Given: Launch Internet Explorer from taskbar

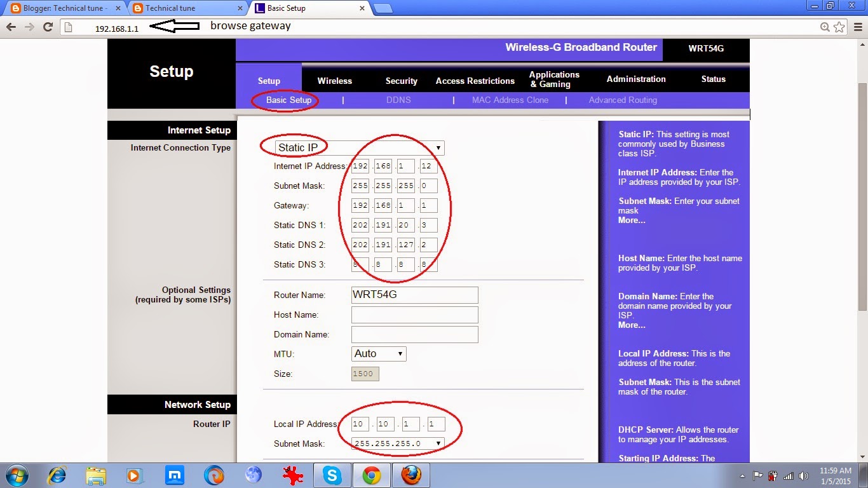Looking at the screenshot, I should click(x=57, y=475).
